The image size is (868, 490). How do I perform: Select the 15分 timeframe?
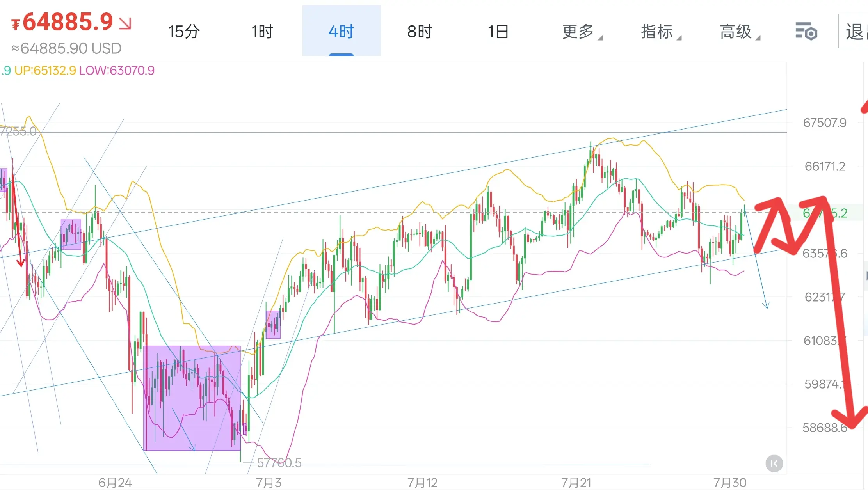coord(184,32)
